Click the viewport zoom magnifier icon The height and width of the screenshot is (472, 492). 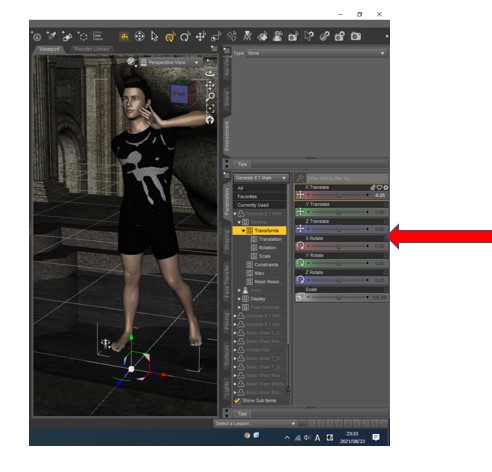[x=210, y=97]
